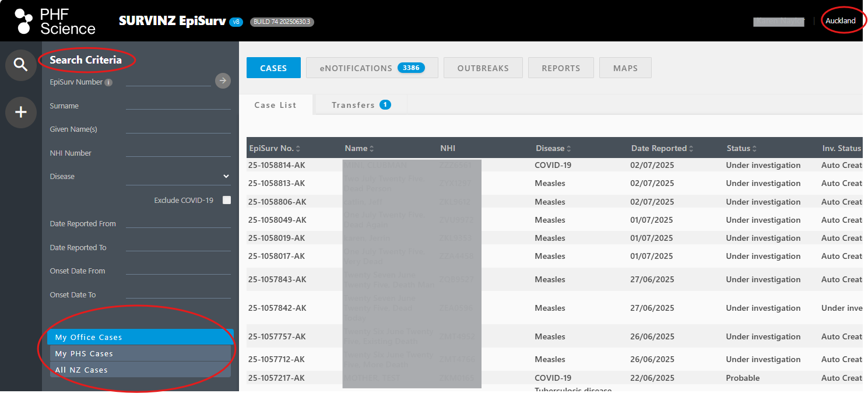This screenshot has width=868, height=393.
Task: Click date 22/06/2025 in row 25-1057217-AK
Action: pyautogui.click(x=652, y=378)
